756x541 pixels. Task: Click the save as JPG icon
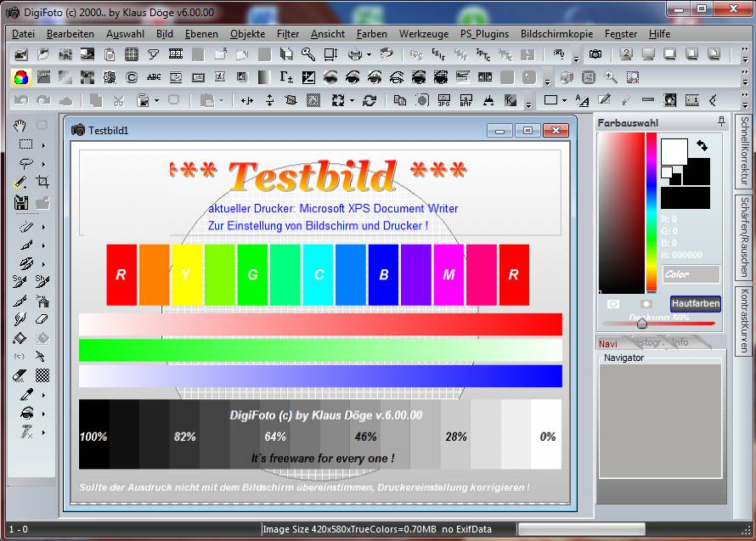point(443,100)
